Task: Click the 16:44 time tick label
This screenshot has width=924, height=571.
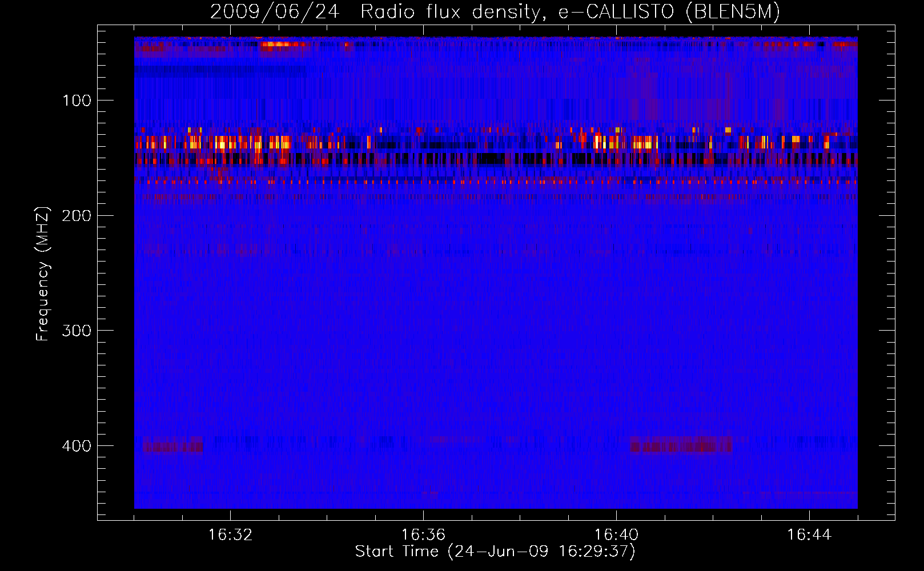Action: 809,535
